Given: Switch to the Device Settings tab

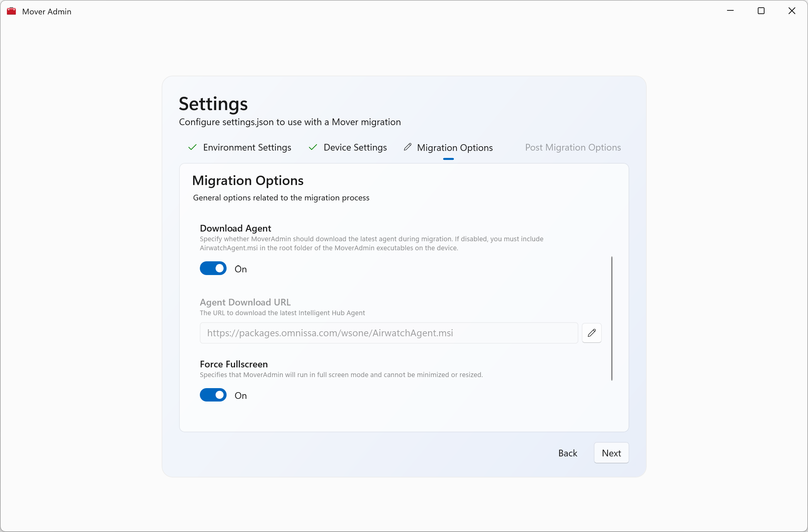Looking at the screenshot, I should (x=355, y=147).
